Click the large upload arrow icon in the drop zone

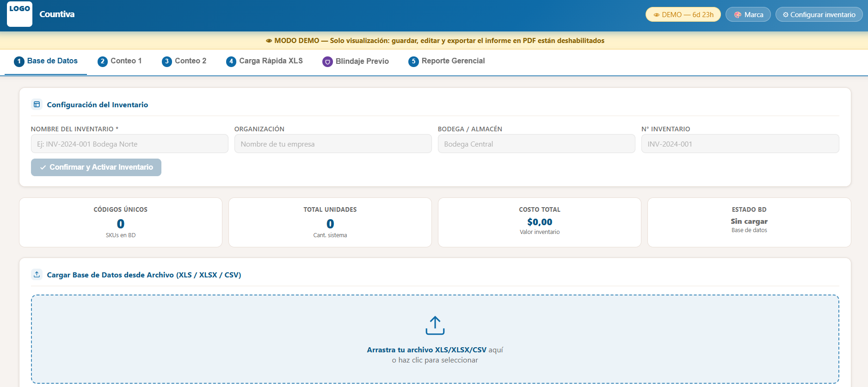435,326
